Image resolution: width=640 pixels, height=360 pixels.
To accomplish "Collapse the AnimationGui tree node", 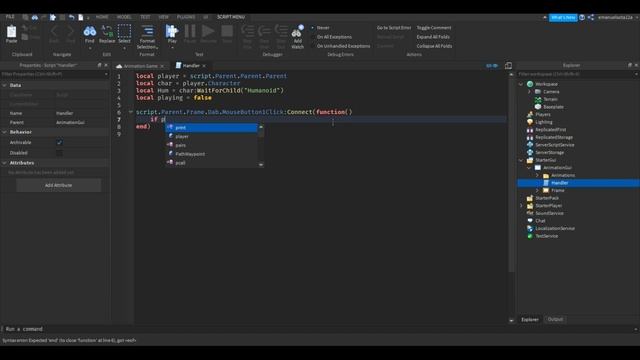I will (529, 168).
